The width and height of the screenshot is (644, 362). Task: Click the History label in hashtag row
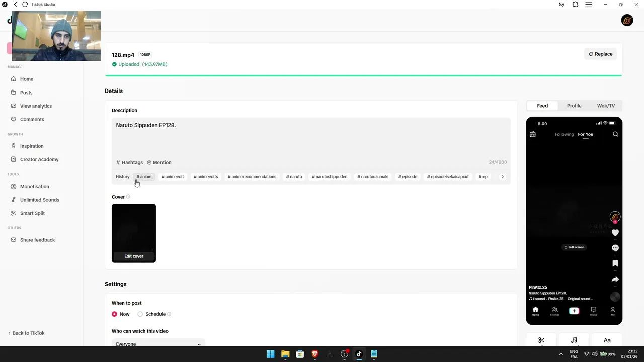tap(122, 177)
